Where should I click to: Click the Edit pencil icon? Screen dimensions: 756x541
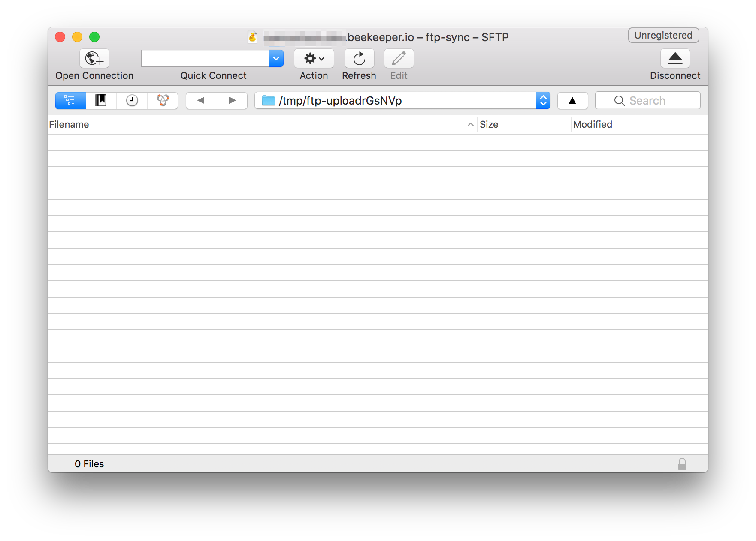(399, 58)
